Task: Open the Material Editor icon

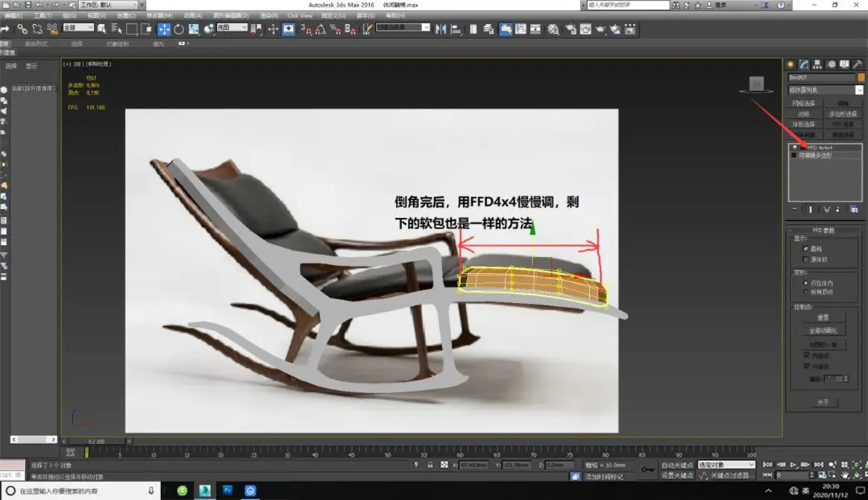Action: click(553, 29)
